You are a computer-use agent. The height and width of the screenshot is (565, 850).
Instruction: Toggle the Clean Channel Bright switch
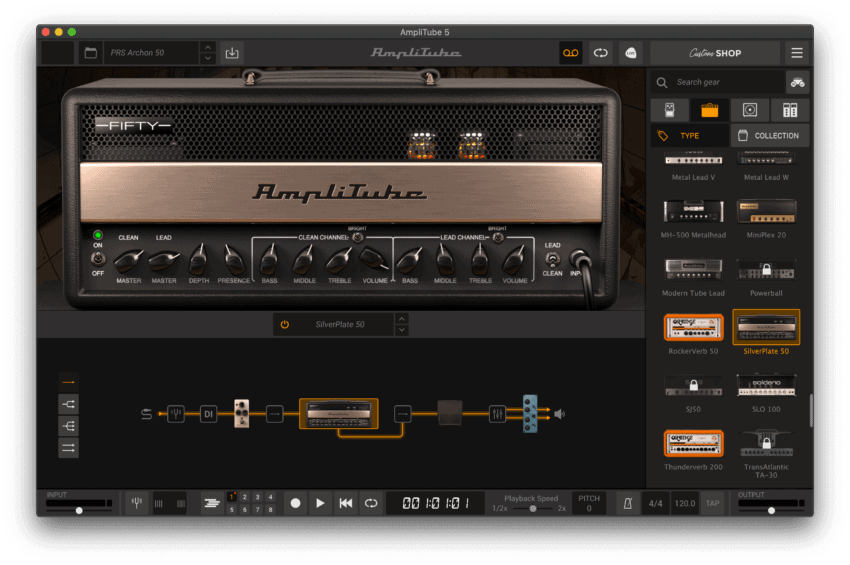358,237
